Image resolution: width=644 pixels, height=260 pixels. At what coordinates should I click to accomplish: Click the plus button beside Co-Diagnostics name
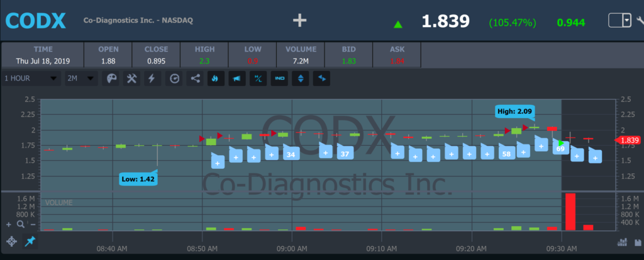[299, 20]
